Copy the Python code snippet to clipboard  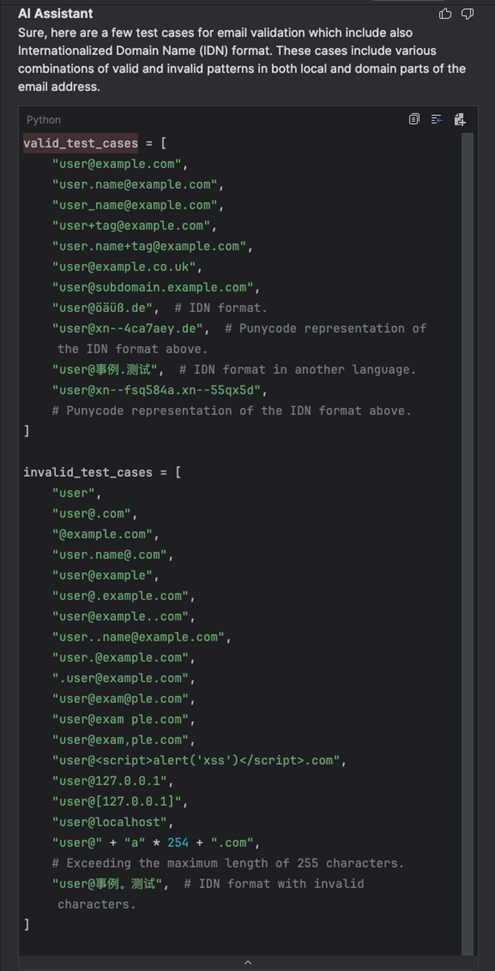click(x=414, y=119)
